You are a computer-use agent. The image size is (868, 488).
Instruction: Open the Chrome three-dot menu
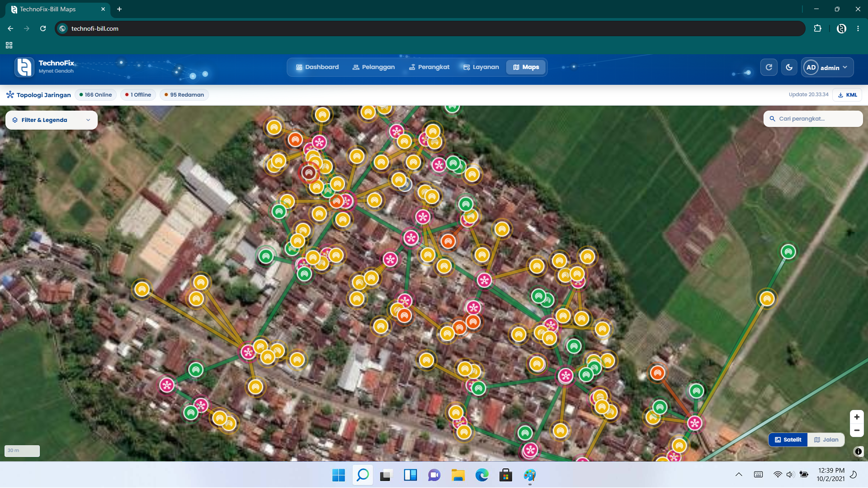(858, 28)
